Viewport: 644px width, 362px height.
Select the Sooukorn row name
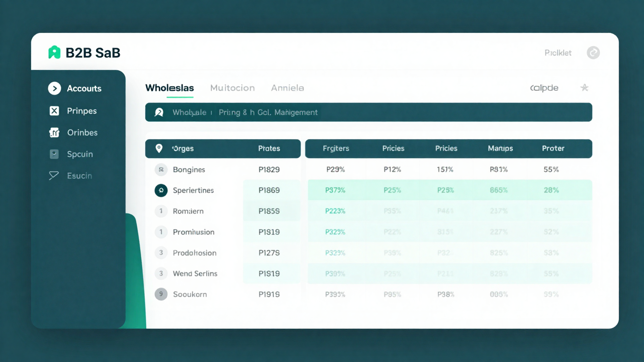[190, 294]
